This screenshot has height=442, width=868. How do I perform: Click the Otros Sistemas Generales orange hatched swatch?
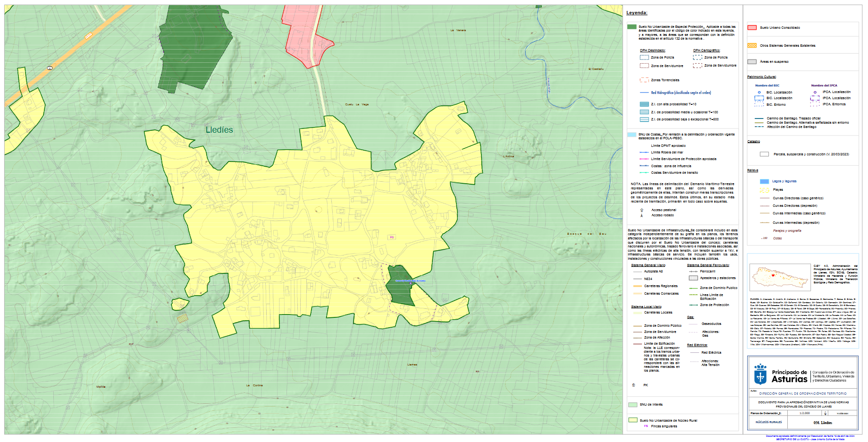tap(752, 46)
